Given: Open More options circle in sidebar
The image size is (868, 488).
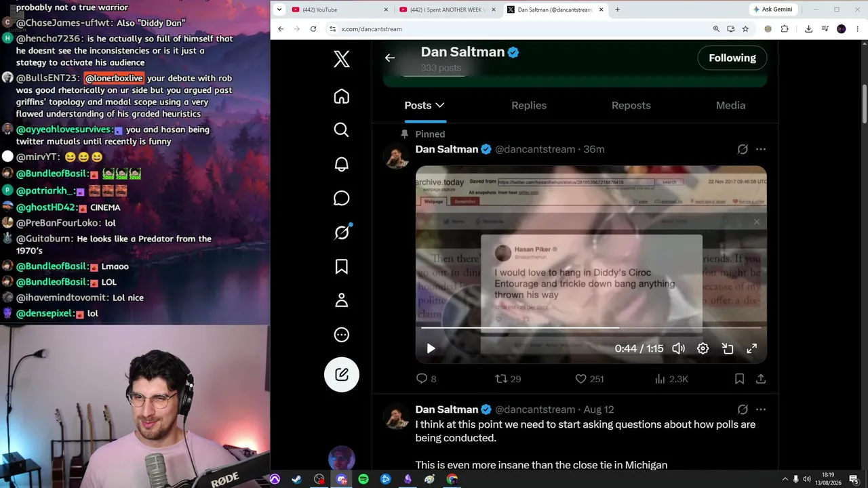Looking at the screenshot, I should coord(342,335).
